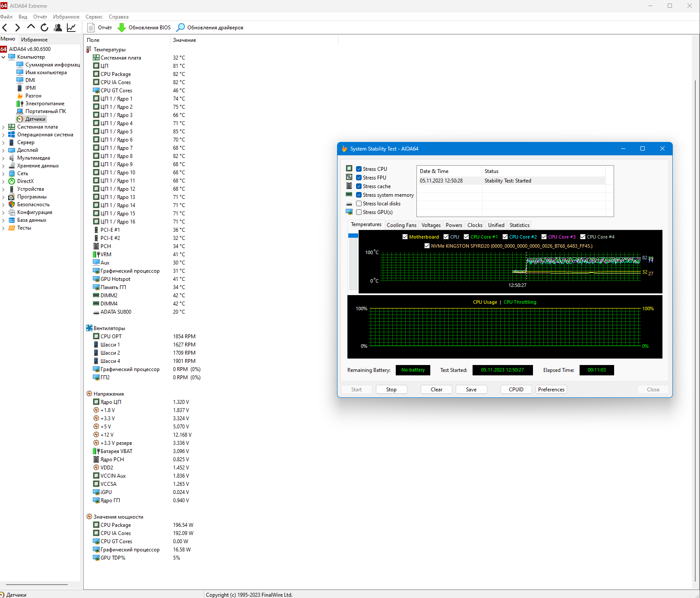The height and width of the screenshot is (598, 700).
Task: Expand the Программы tree node
Action: coord(3,197)
